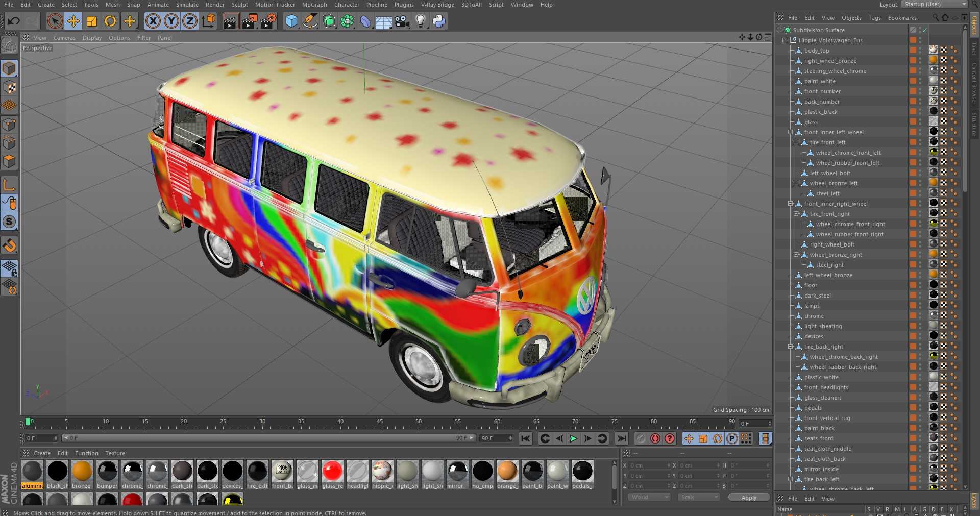Open the deformer tool icon
The image size is (980, 516).
(365, 21)
